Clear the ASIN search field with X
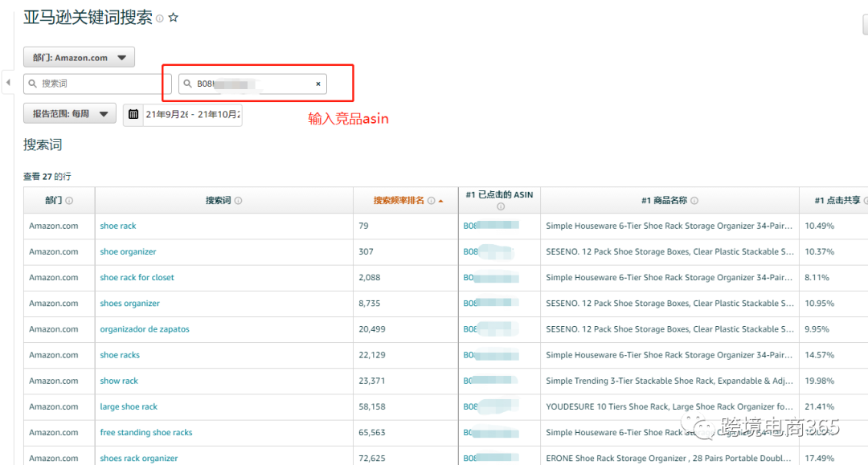Viewport: 868px width, 465px height. [317, 84]
